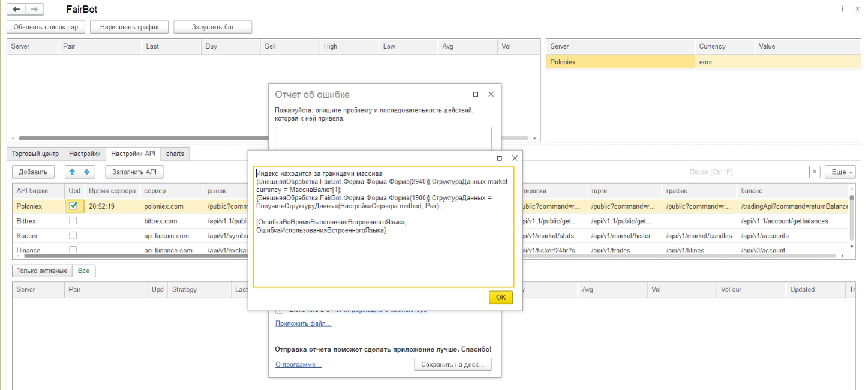Click the баланс column header
The image size is (868, 390).
click(793, 191)
